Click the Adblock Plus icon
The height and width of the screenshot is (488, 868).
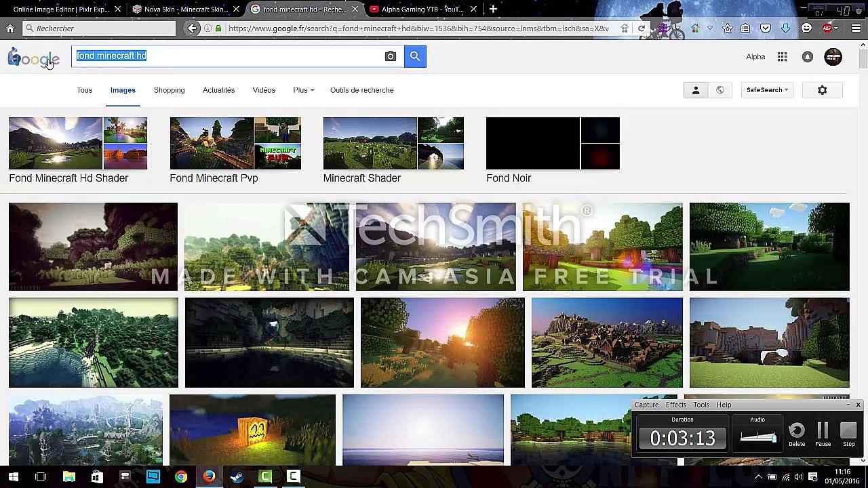click(x=827, y=28)
